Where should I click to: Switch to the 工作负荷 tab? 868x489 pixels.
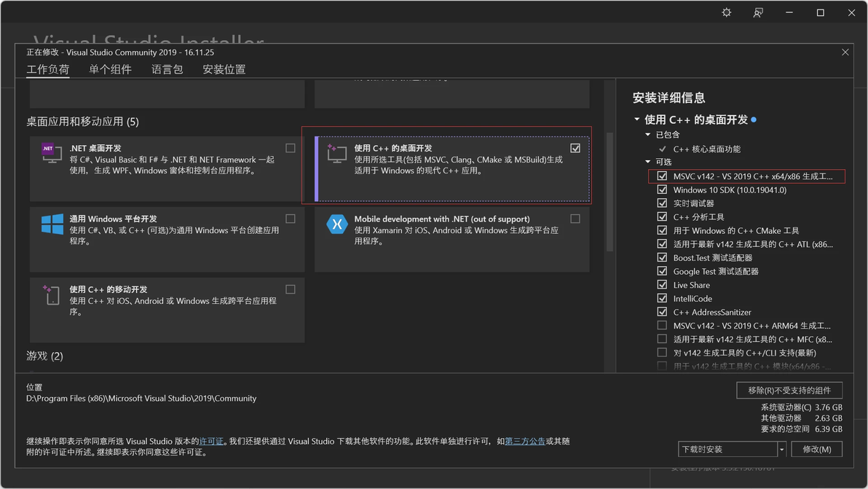47,69
